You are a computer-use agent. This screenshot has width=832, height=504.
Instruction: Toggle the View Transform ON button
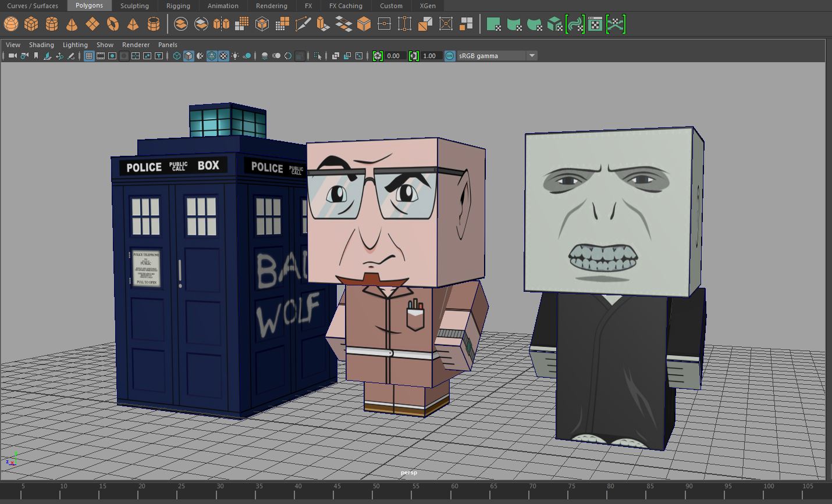[x=450, y=56]
